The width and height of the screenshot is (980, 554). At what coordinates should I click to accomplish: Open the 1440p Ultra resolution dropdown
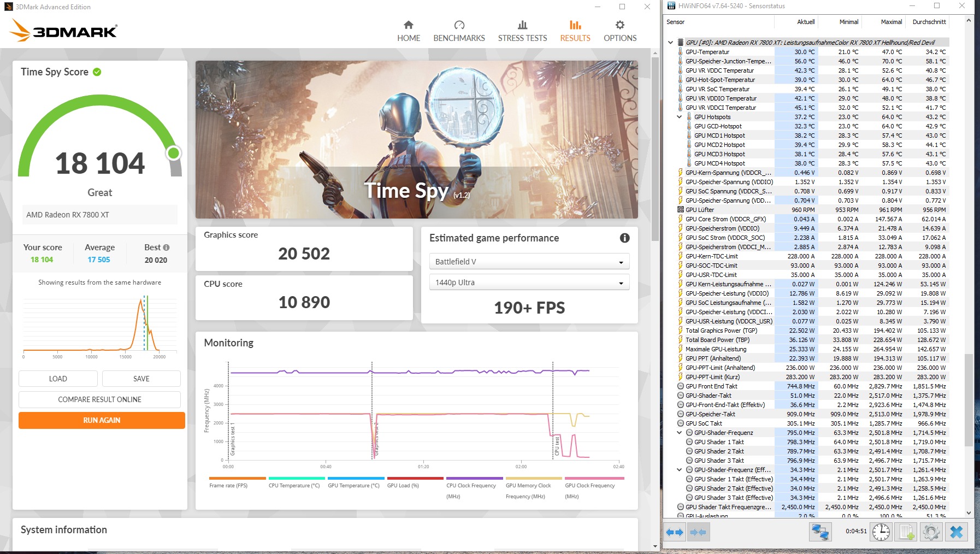click(529, 282)
